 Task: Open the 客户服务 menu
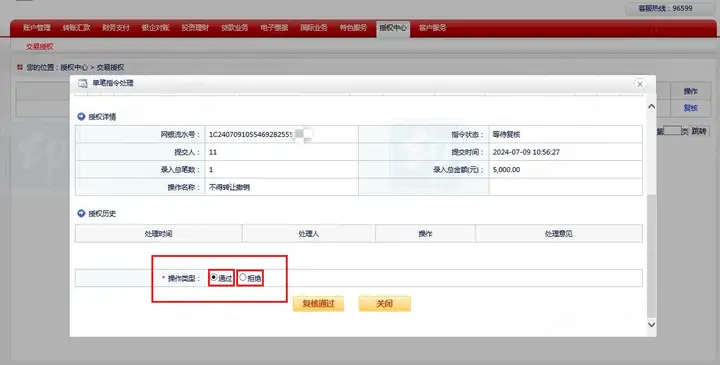[x=432, y=28]
